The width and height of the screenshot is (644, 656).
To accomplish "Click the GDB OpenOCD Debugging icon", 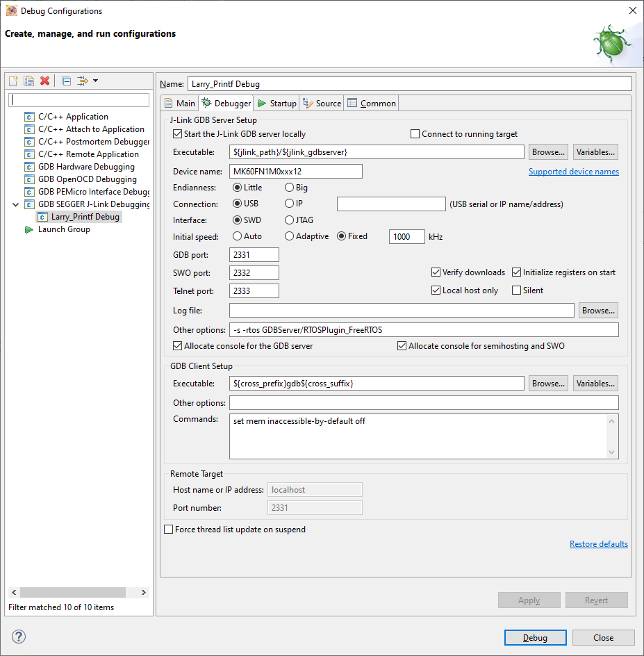I will tap(28, 179).
